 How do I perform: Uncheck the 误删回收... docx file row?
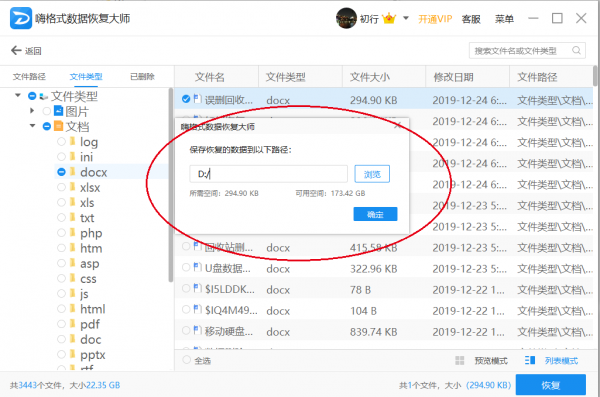pyautogui.click(x=186, y=99)
